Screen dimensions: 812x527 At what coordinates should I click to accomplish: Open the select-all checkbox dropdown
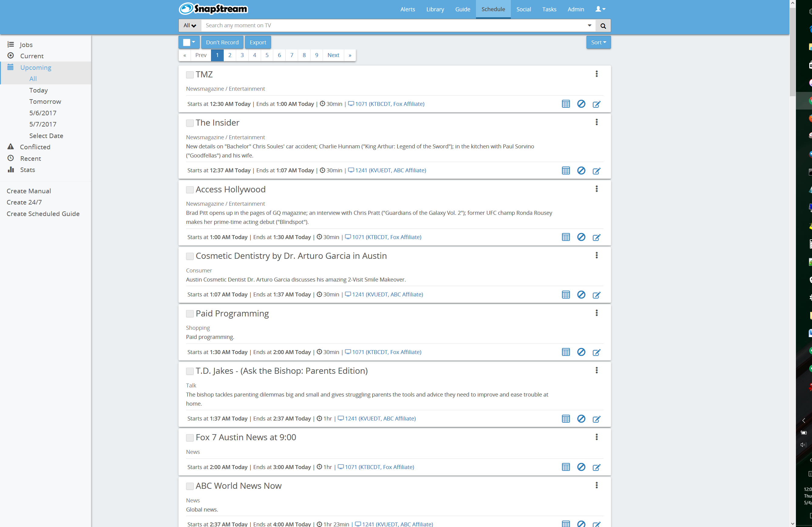tap(189, 42)
